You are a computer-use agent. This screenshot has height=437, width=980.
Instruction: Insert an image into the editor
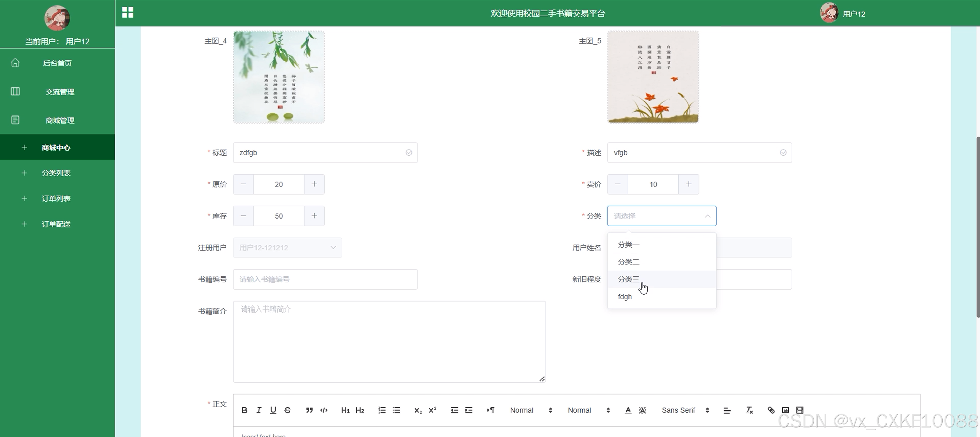click(785, 410)
